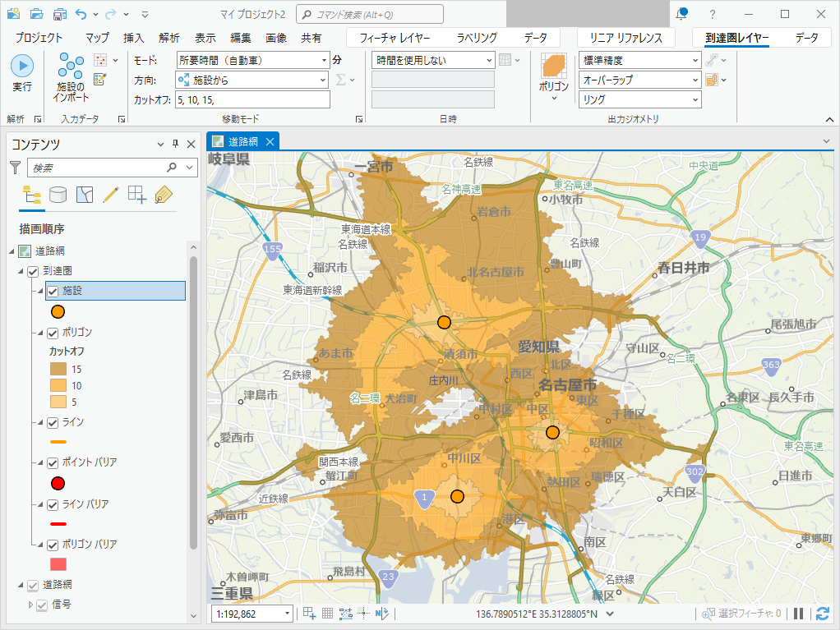Click the notification bell icon
The height and width of the screenshot is (630, 840).
pyautogui.click(x=681, y=14)
